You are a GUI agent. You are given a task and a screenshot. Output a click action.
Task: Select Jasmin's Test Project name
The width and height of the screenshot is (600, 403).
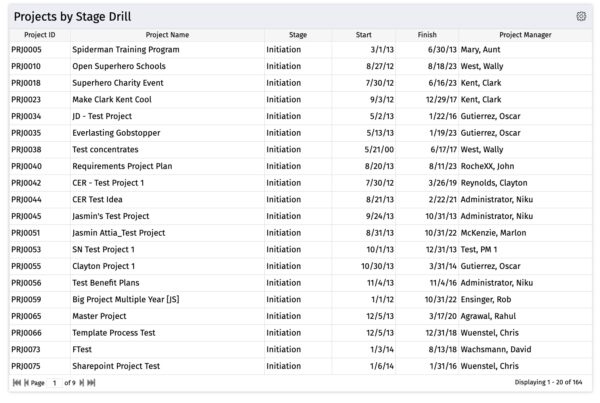click(x=111, y=216)
